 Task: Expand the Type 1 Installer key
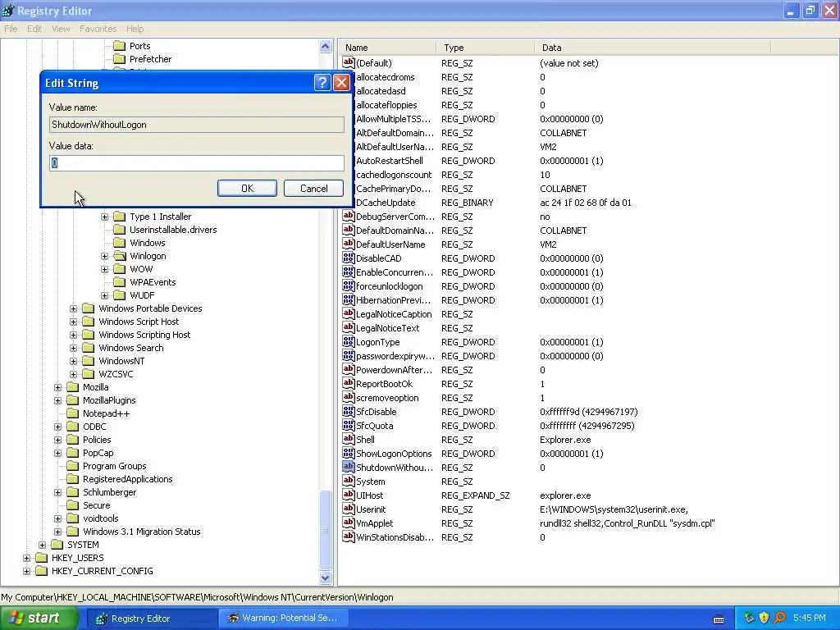click(104, 217)
